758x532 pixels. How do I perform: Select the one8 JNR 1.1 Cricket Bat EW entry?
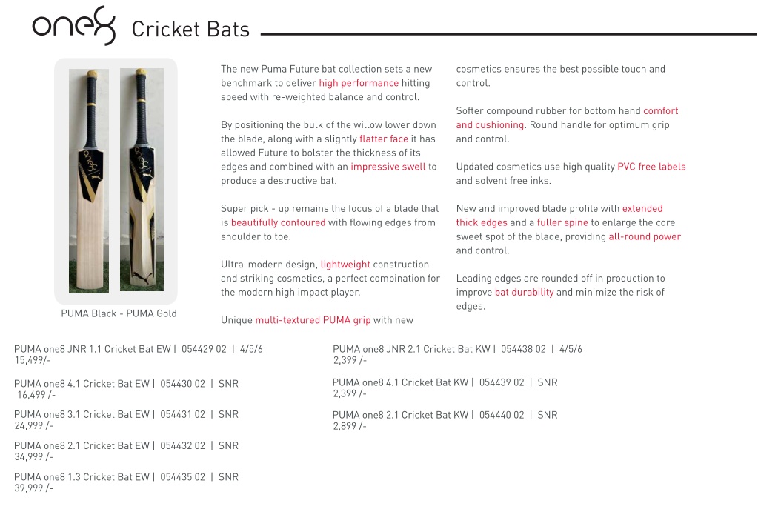139,354
